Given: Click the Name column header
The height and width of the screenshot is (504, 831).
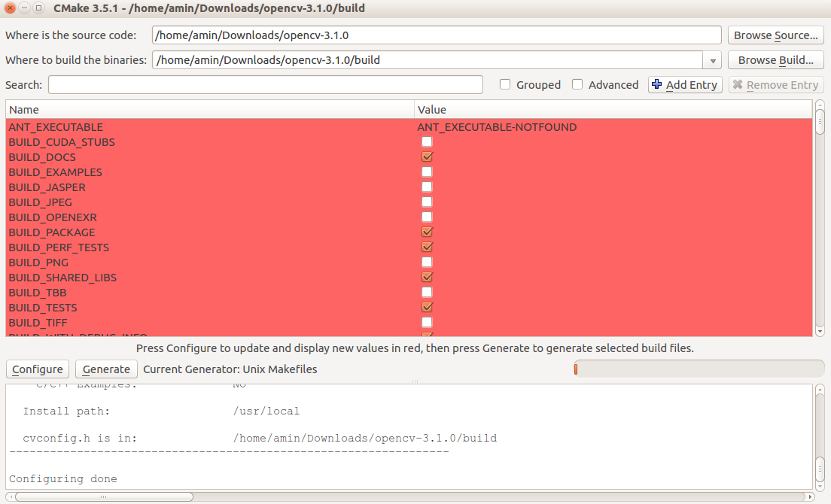Looking at the screenshot, I should click(x=210, y=110).
